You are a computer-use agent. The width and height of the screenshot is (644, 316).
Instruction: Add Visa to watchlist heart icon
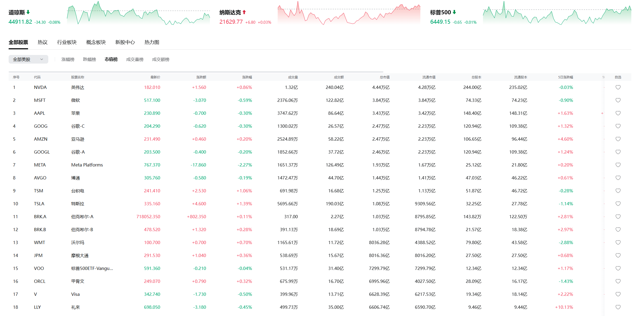pos(618,294)
